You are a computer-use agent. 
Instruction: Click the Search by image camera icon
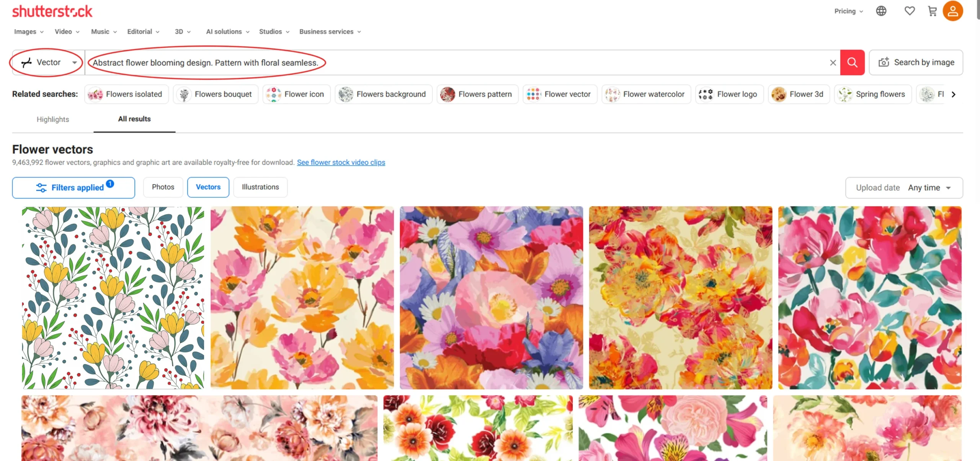pos(884,62)
